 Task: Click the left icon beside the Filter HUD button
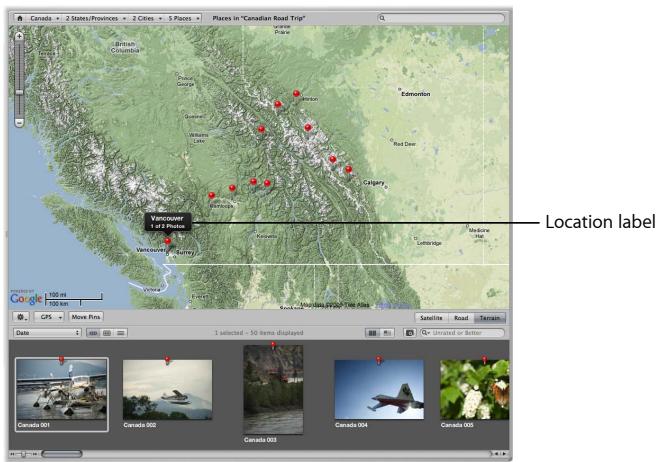click(x=372, y=333)
